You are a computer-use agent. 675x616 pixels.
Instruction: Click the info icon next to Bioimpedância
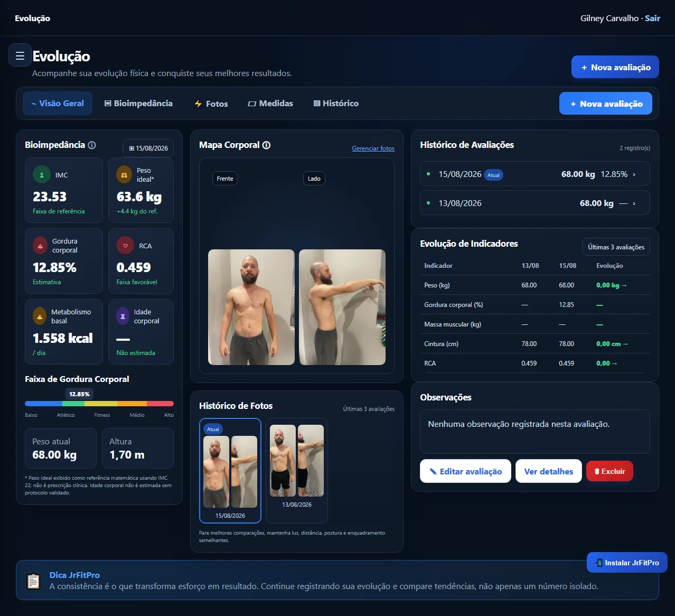click(x=92, y=145)
